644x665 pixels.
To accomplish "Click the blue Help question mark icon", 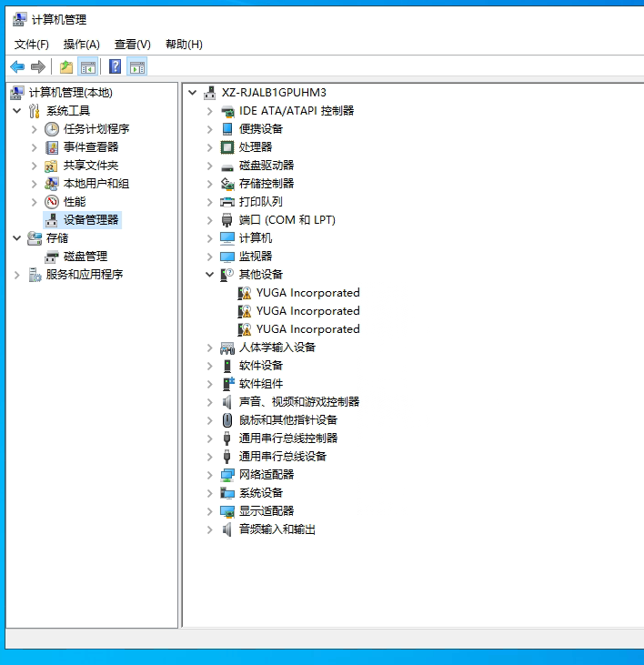I will tap(116, 66).
